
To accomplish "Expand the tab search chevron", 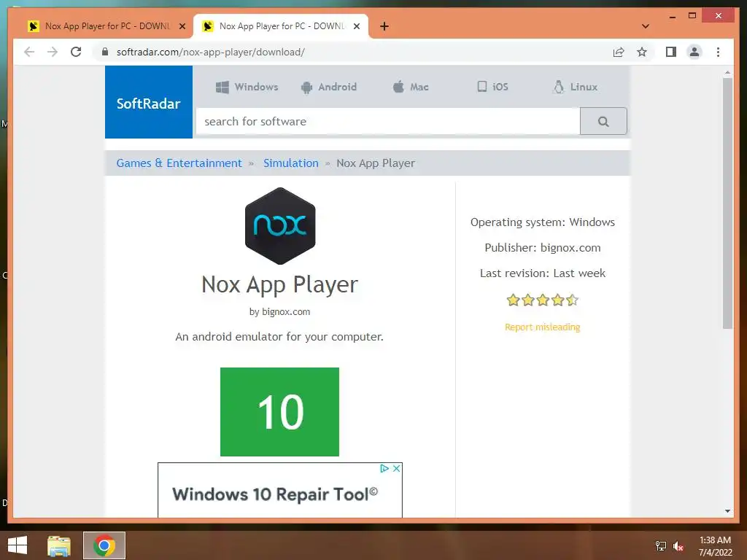I will pos(646,26).
